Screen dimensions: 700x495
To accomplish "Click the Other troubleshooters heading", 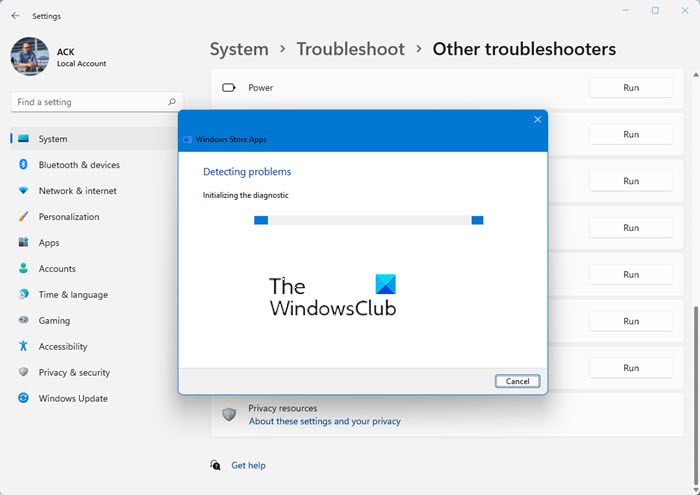I will pos(524,49).
